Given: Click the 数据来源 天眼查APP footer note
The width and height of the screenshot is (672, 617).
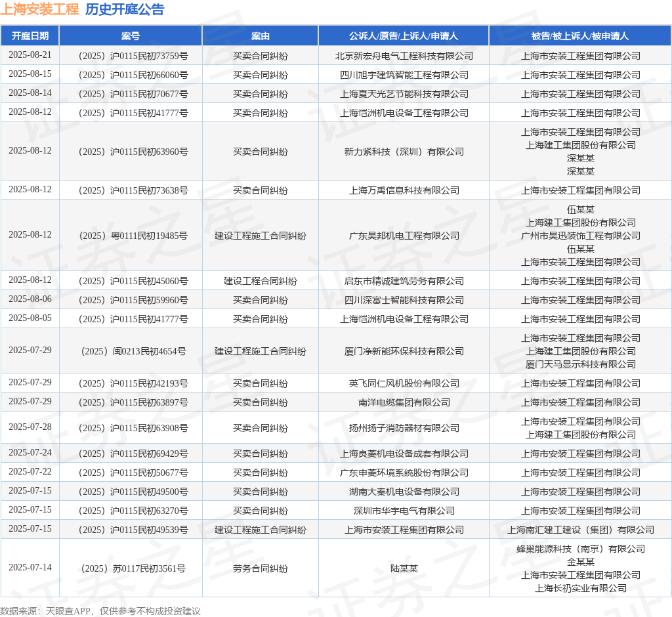Looking at the screenshot, I should click(100, 610).
